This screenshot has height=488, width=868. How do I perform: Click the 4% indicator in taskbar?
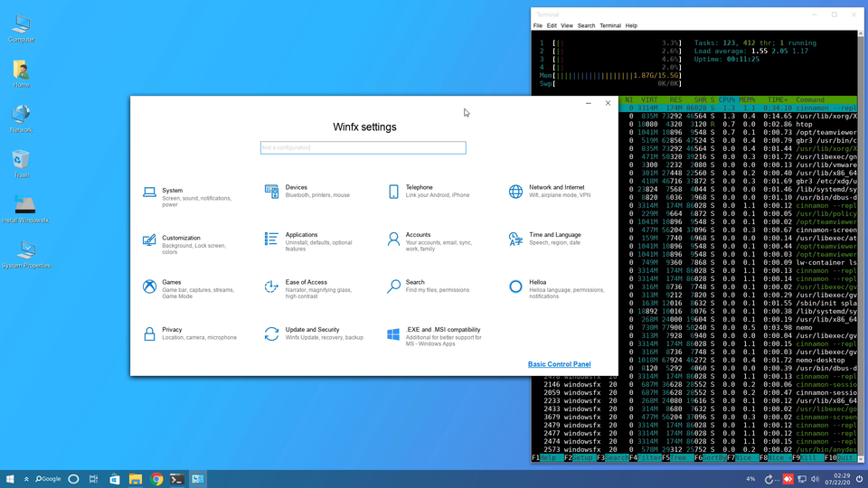click(x=750, y=479)
